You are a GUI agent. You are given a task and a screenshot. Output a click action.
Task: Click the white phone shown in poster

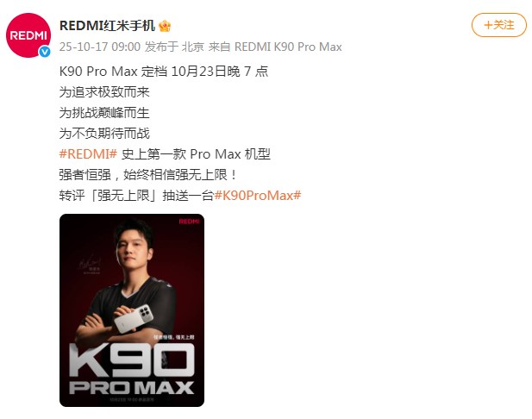pos(134,318)
